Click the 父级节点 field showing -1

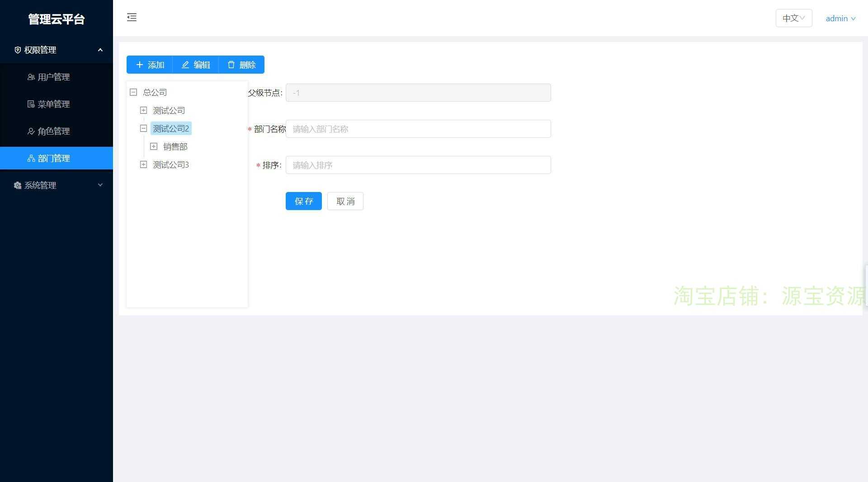(x=418, y=93)
